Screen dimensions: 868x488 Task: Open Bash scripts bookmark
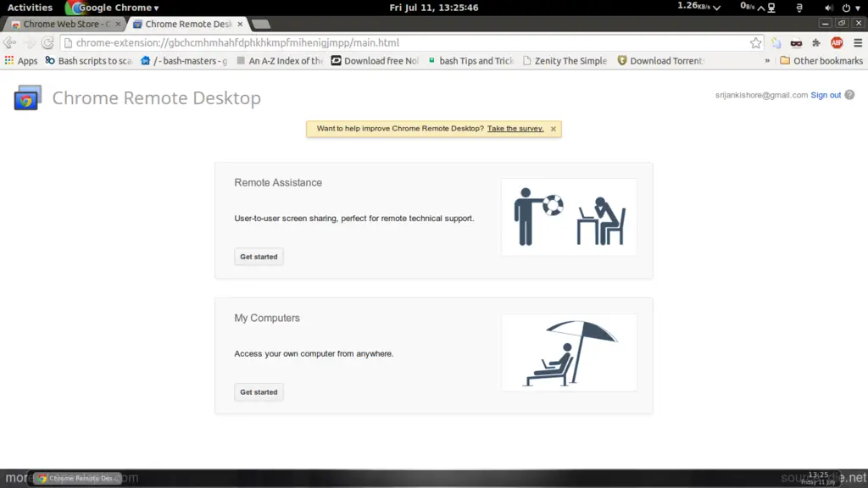89,61
